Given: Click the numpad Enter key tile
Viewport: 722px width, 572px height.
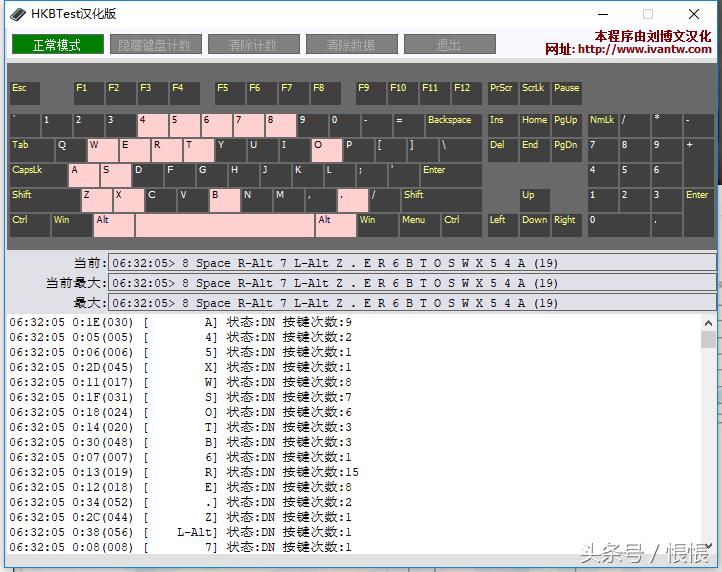Looking at the screenshot, I should (x=699, y=213).
